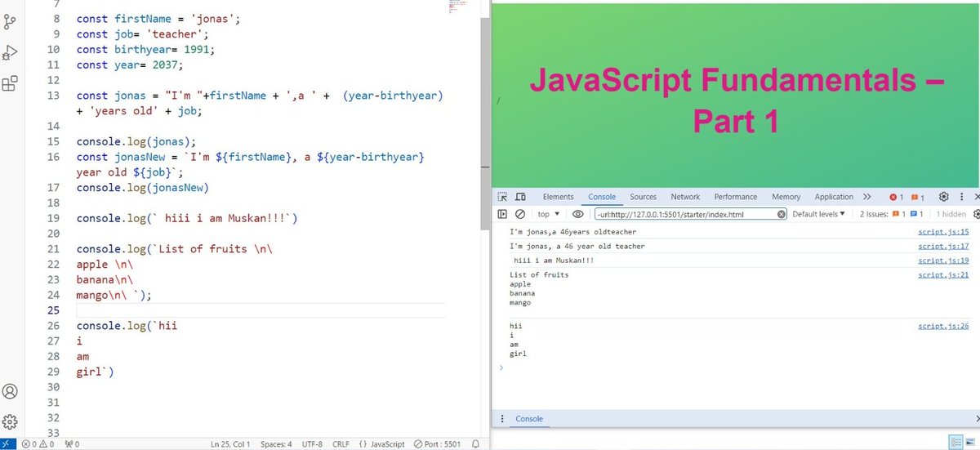Open the Default levels dropdown
Viewport: 980px width, 450px height.
pyautogui.click(x=819, y=214)
